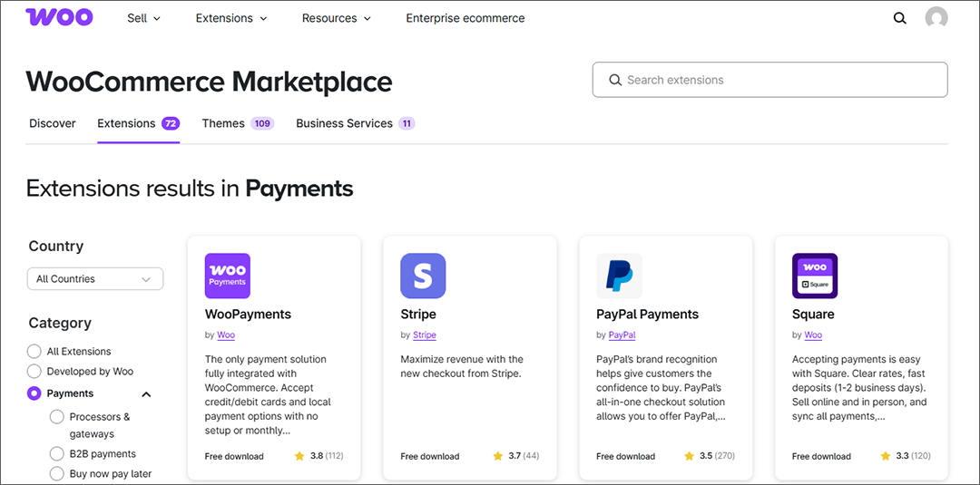980x485 pixels.
Task: Click the Square description 'Accepting payments is easy'
Action: click(x=859, y=388)
